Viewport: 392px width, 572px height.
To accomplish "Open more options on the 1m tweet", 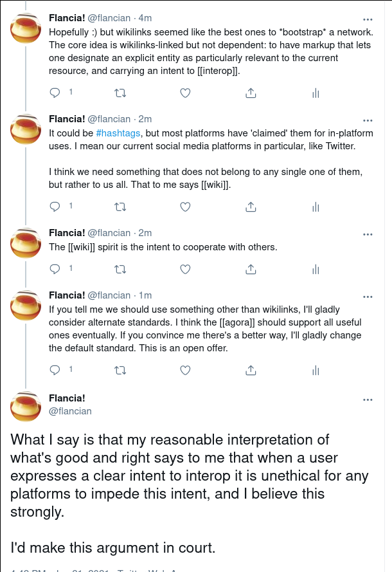I will 368,297.
